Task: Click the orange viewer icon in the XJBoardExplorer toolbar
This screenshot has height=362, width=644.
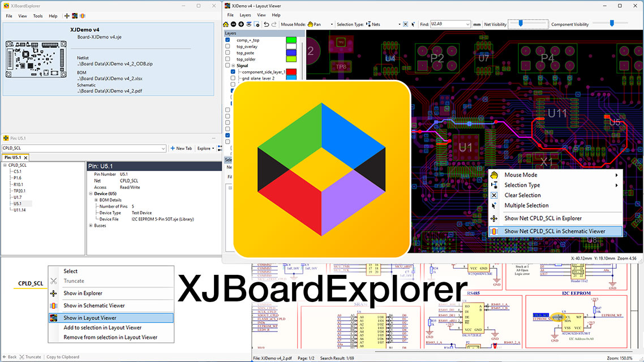Action: [x=83, y=15]
